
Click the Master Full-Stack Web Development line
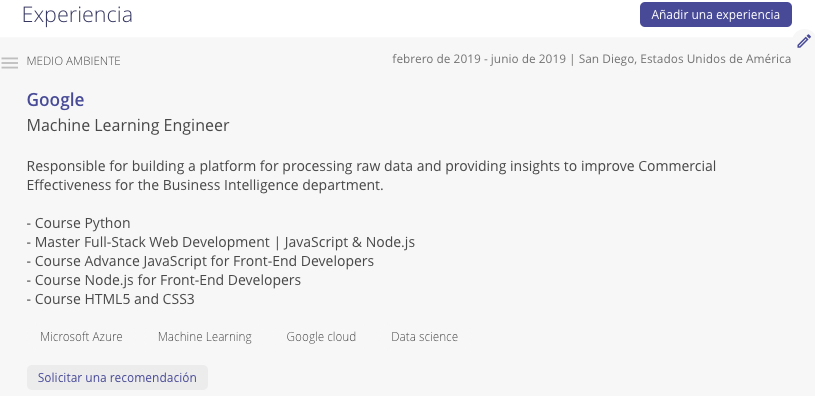tap(221, 242)
